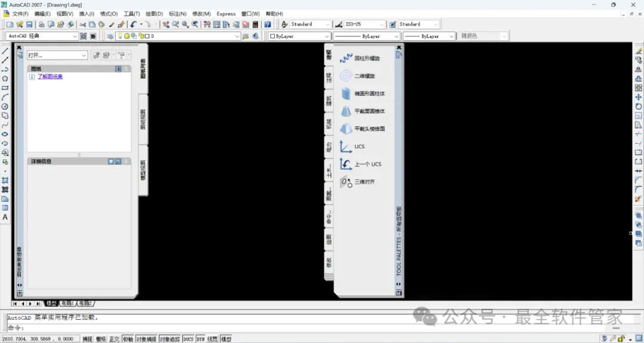Open the ByLayer linetype dropdown

366,36
